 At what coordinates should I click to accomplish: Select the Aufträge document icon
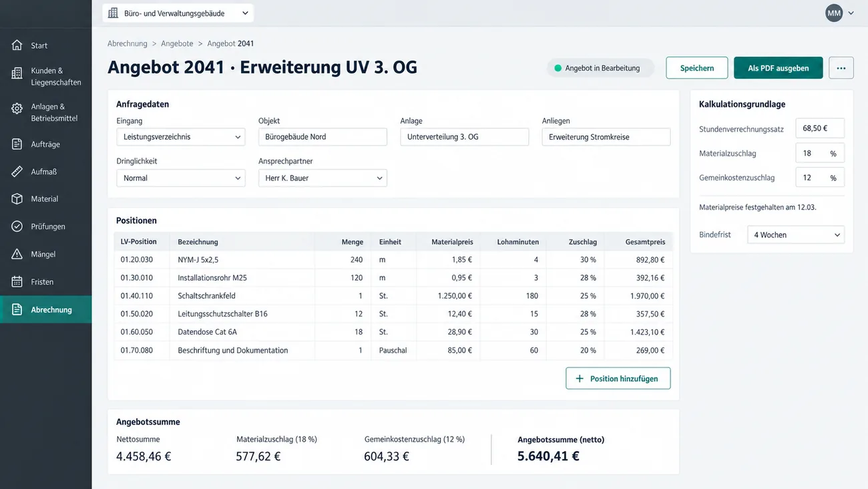tap(17, 144)
